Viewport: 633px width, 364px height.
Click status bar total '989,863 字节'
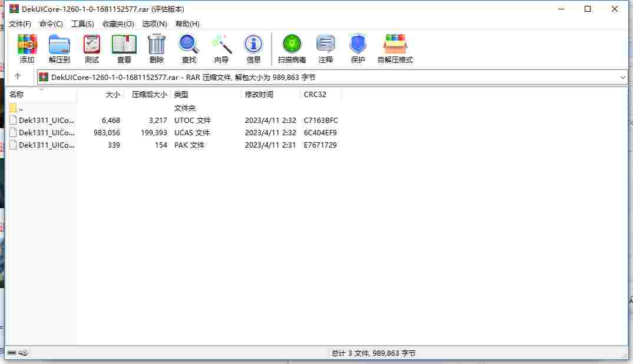[394, 353]
